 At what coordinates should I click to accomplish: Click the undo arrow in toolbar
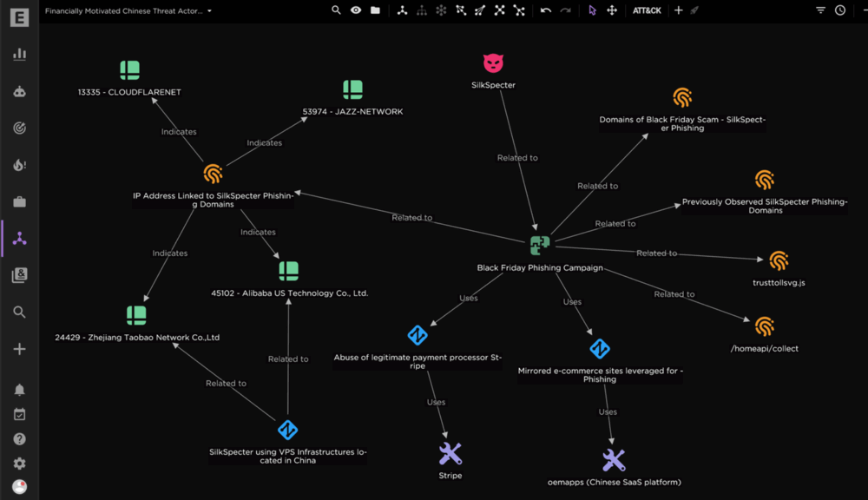pyautogui.click(x=545, y=10)
